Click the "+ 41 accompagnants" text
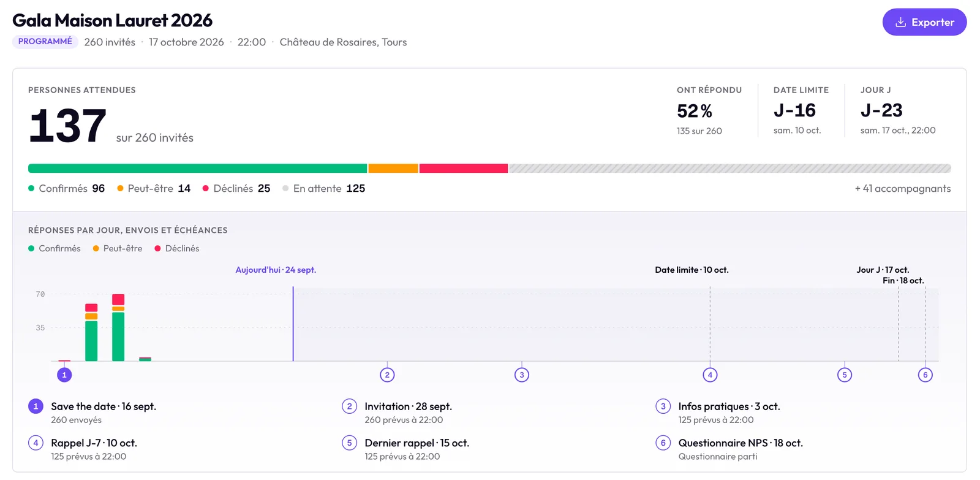The width and height of the screenshot is (980, 480). pyautogui.click(x=903, y=188)
